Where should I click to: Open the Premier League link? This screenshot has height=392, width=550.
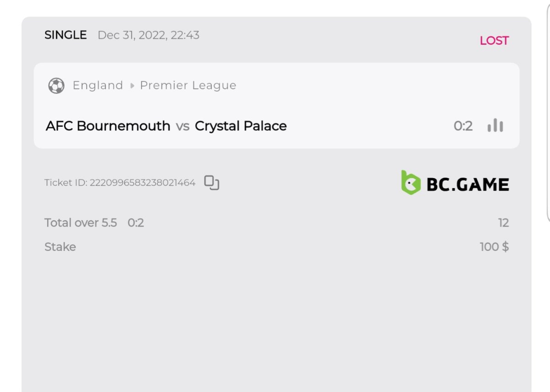[x=188, y=86]
